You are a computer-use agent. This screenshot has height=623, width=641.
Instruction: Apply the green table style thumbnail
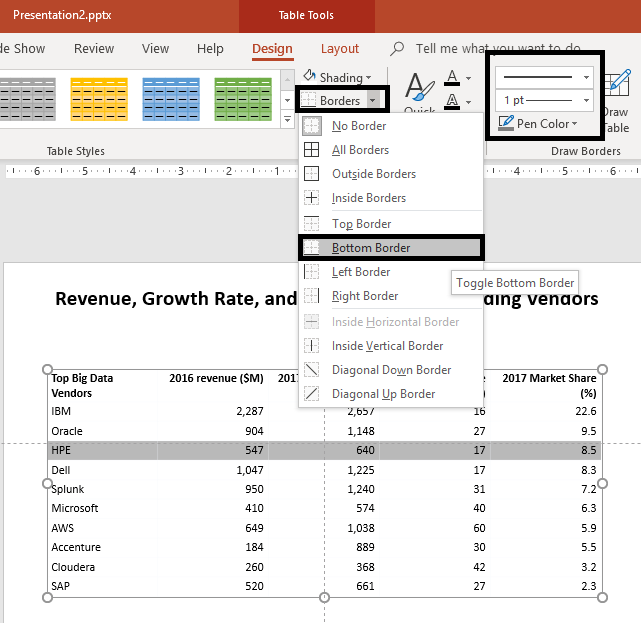pos(243,99)
